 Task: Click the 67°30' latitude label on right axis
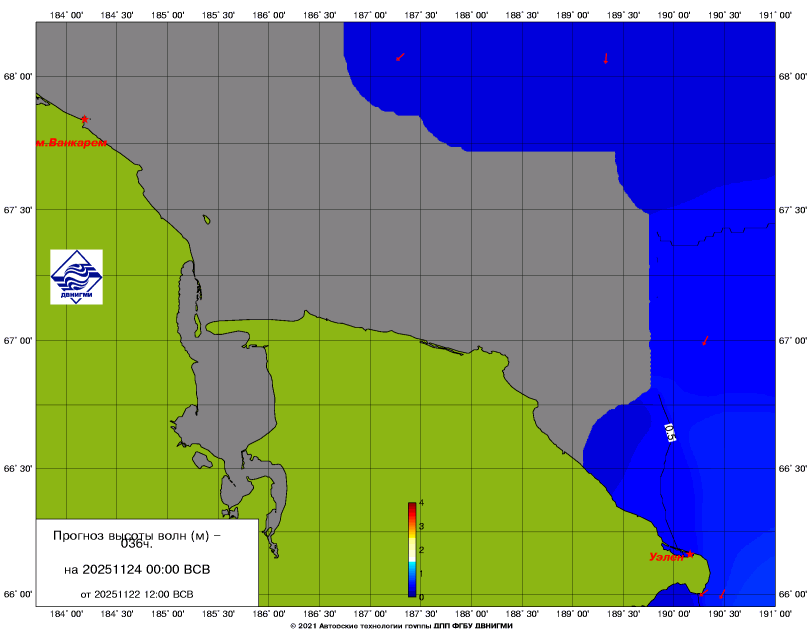(x=792, y=210)
